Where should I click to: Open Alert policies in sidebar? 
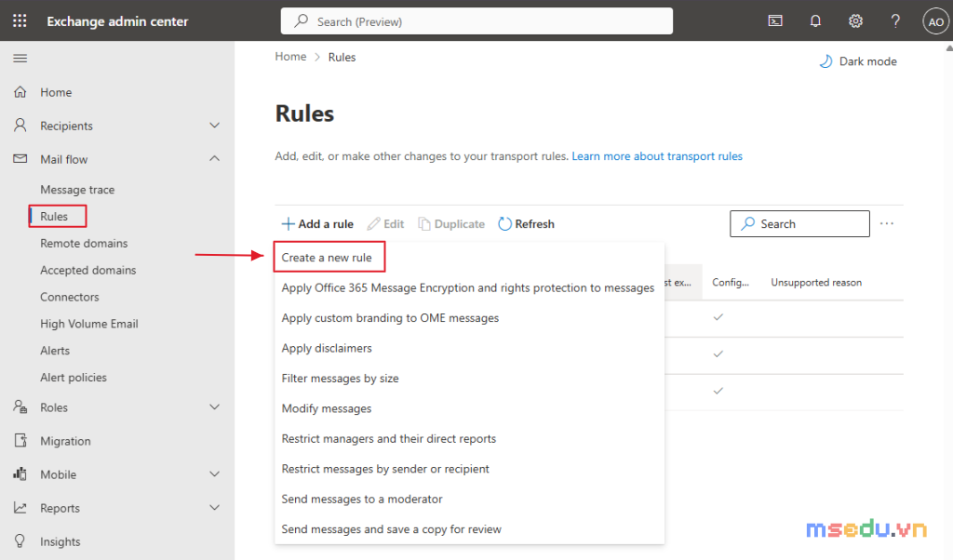[x=74, y=377]
